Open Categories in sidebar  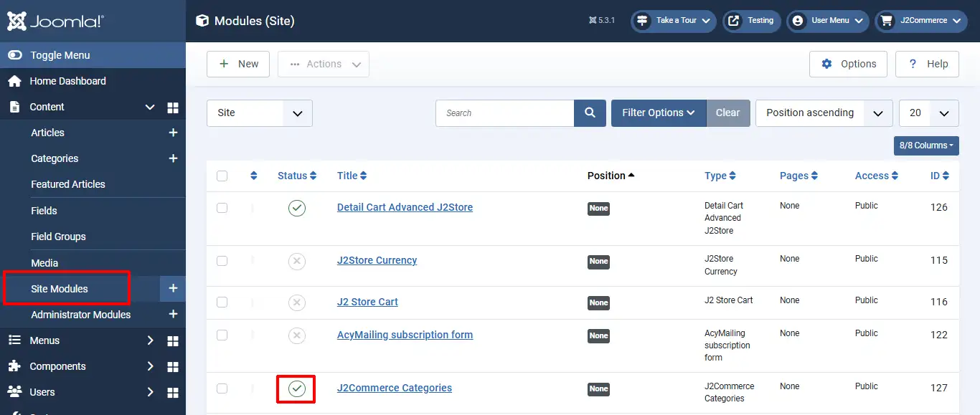tap(55, 158)
